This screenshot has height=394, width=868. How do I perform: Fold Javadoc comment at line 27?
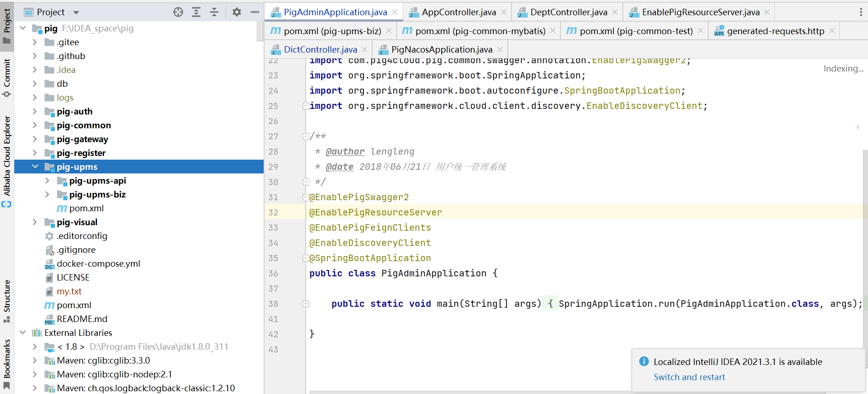pos(306,136)
